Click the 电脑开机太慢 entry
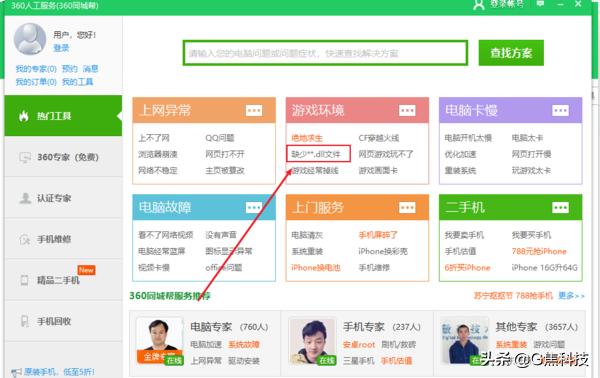 [x=468, y=138]
